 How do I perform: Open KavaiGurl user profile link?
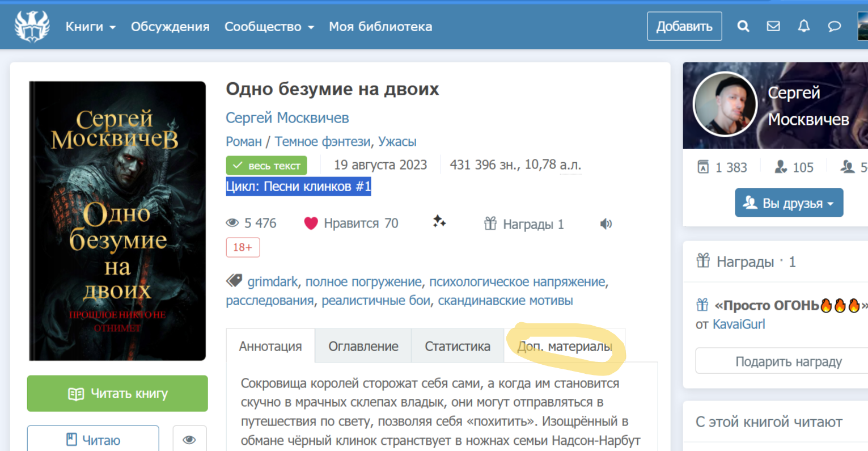(739, 324)
